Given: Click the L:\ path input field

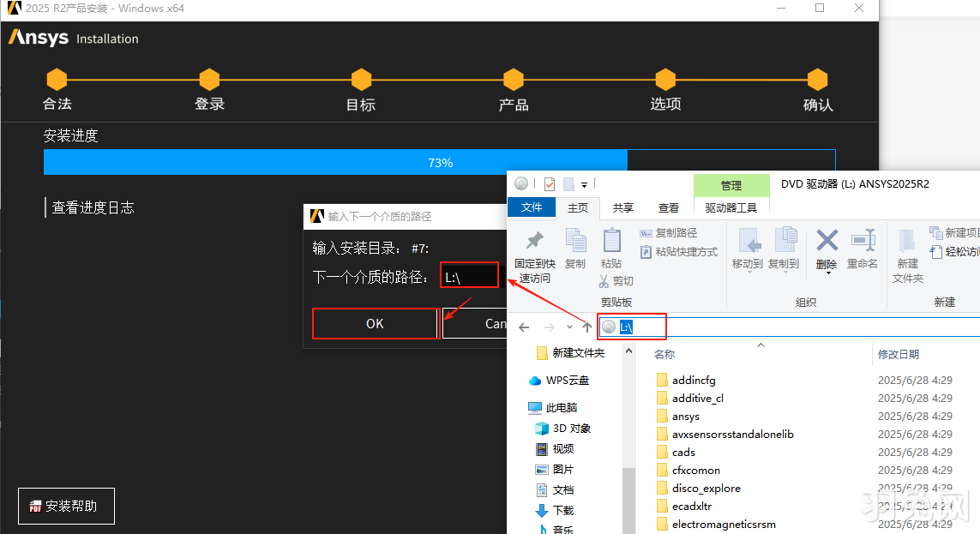Looking at the screenshot, I should (468, 275).
